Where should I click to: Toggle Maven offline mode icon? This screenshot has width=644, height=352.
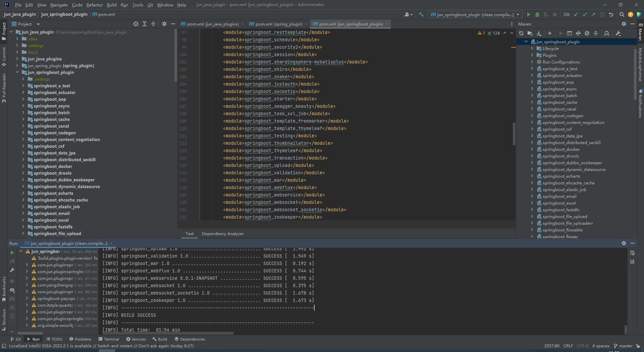pyautogui.click(x=578, y=33)
